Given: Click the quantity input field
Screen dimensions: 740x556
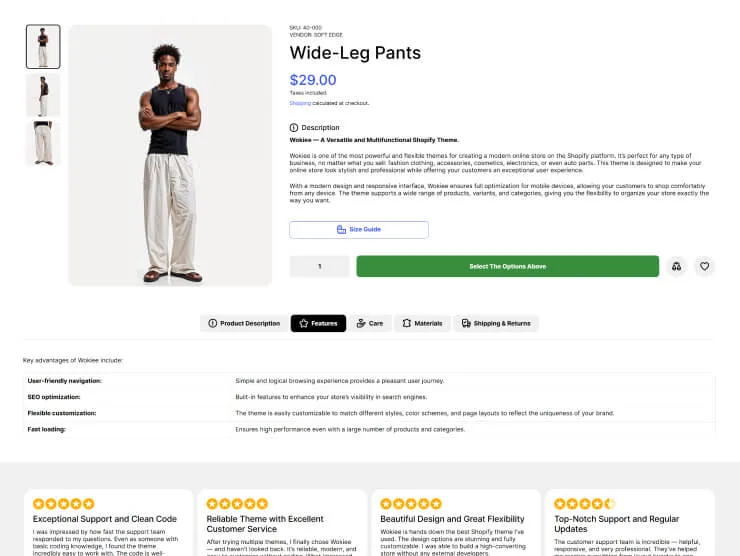Looking at the screenshot, I should click(x=320, y=266).
